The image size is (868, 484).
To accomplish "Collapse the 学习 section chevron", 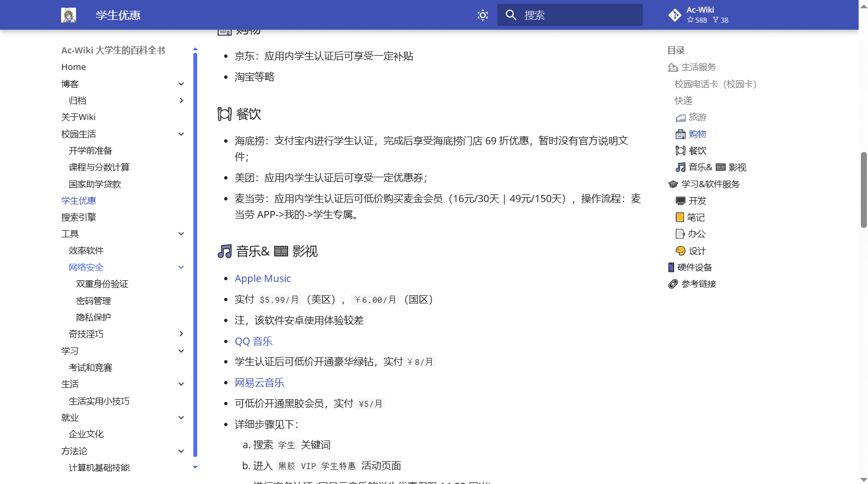I will point(181,351).
